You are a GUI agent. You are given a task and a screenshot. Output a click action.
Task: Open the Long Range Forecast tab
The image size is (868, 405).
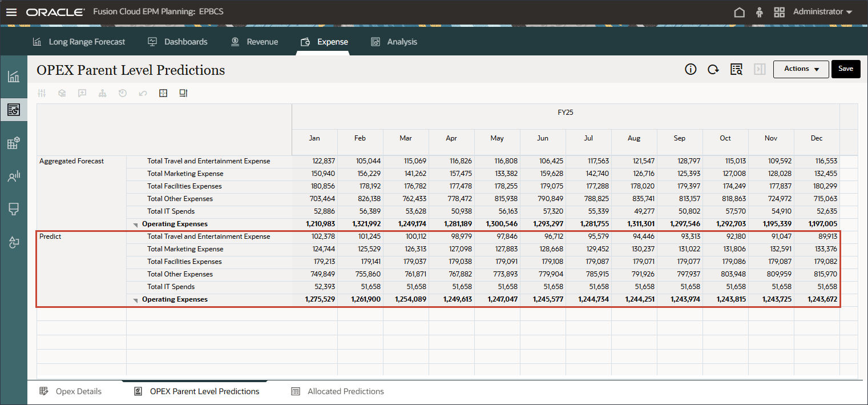pos(79,42)
